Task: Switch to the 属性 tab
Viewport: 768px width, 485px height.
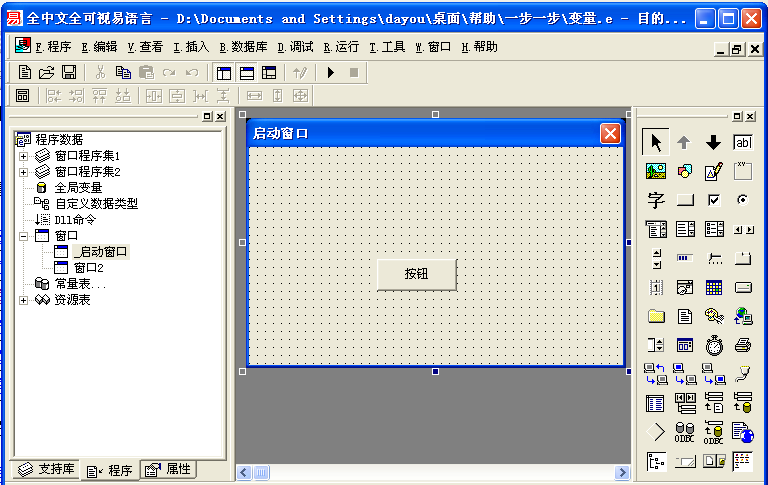Action: point(169,469)
